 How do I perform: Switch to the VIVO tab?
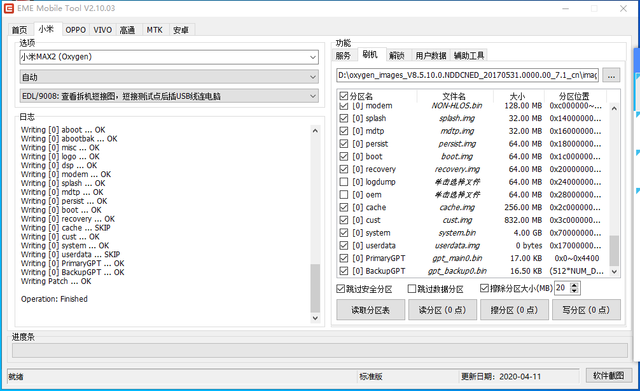click(x=102, y=30)
